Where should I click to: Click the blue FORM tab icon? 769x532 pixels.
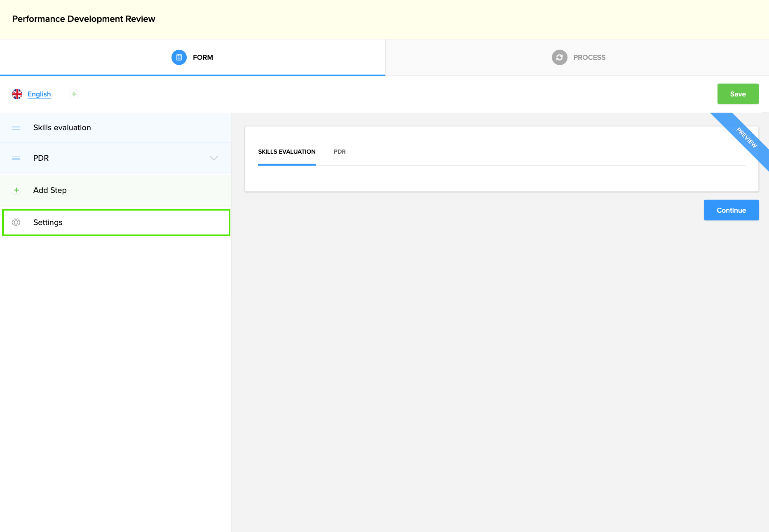pos(179,57)
